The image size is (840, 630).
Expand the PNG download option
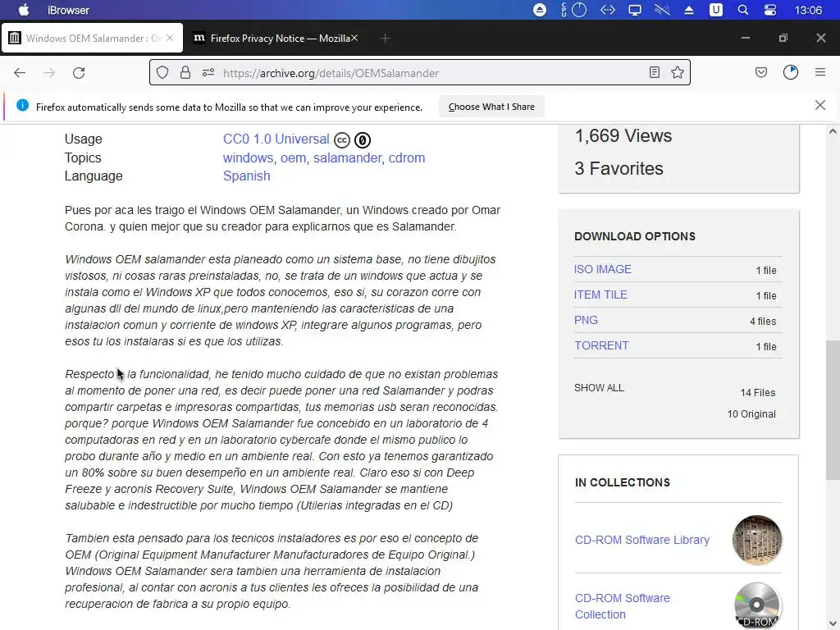coord(586,321)
